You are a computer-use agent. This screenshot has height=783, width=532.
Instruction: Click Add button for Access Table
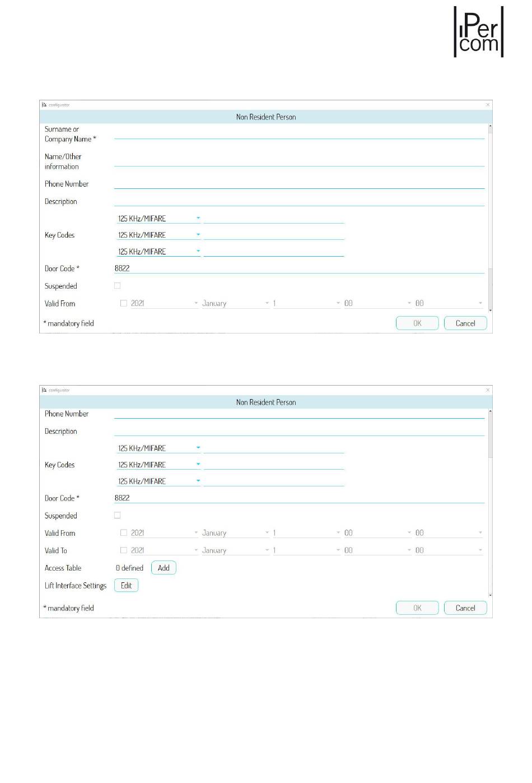coord(164,568)
